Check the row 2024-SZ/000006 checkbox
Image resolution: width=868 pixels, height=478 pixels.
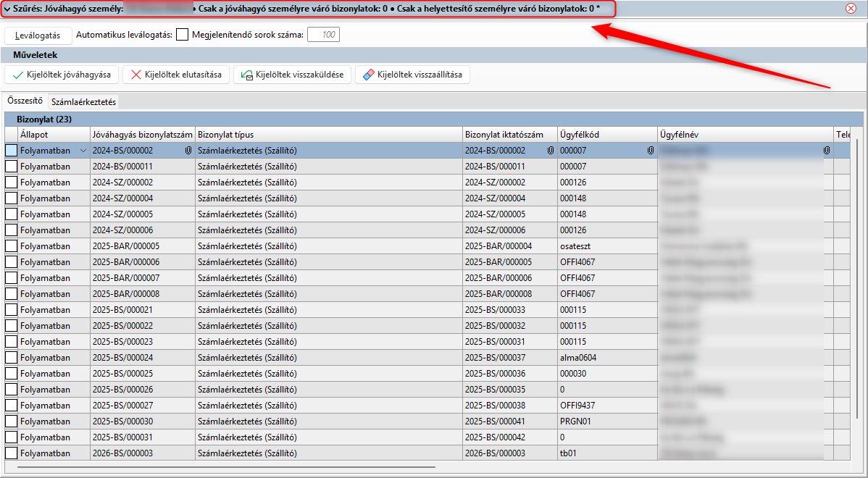click(x=11, y=230)
